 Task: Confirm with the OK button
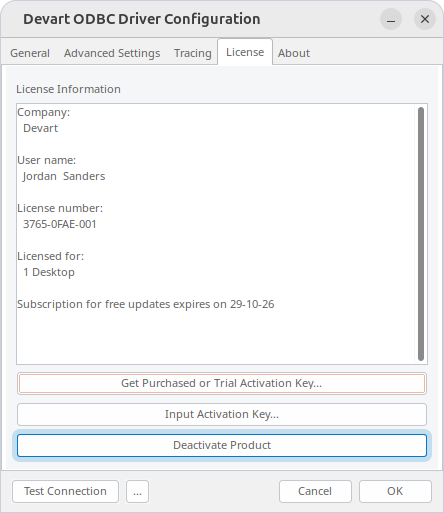point(395,491)
